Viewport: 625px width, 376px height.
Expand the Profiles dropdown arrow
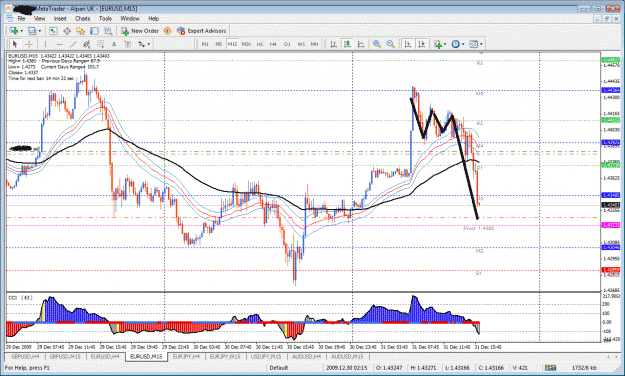tap(39, 31)
